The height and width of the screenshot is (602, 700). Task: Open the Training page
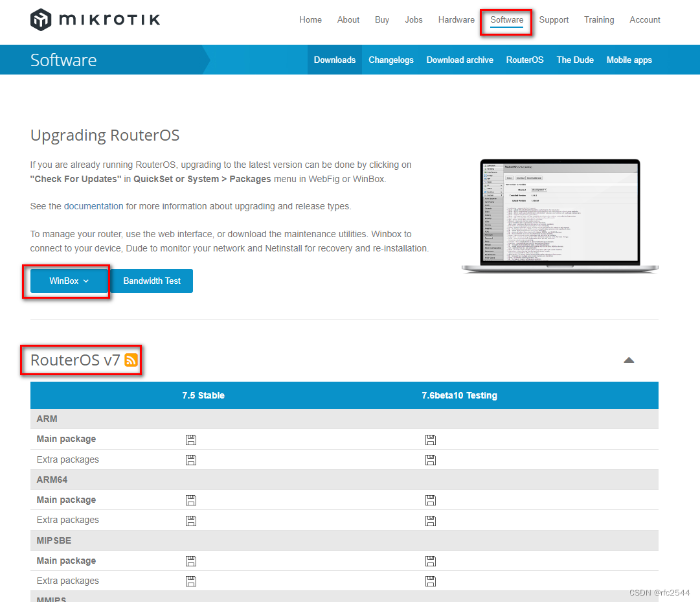point(599,19)
